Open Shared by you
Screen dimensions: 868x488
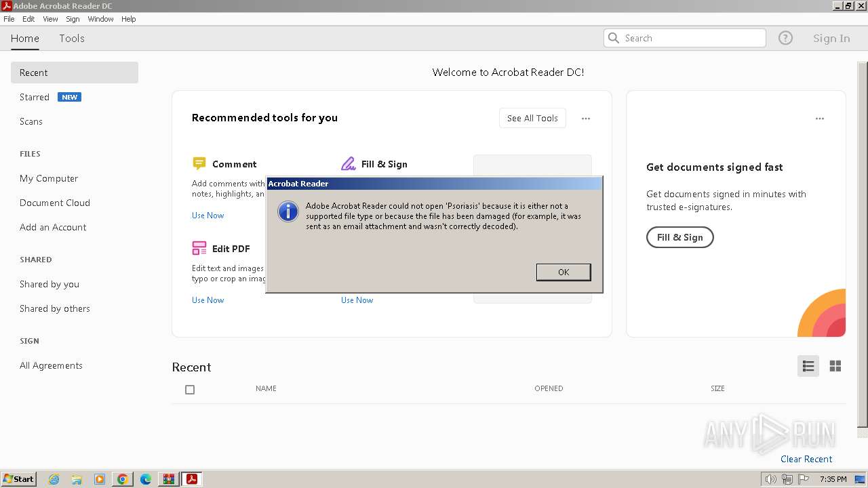[x=50, y=284]
